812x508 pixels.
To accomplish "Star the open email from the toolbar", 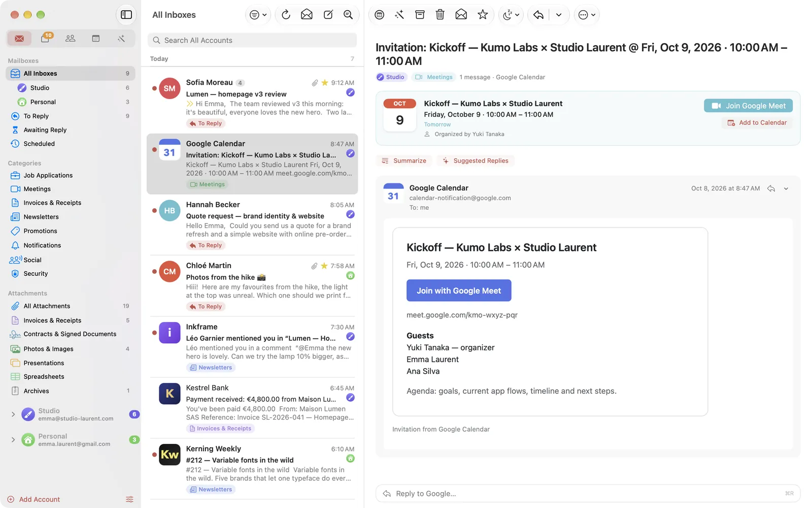I will click(483, 15).
